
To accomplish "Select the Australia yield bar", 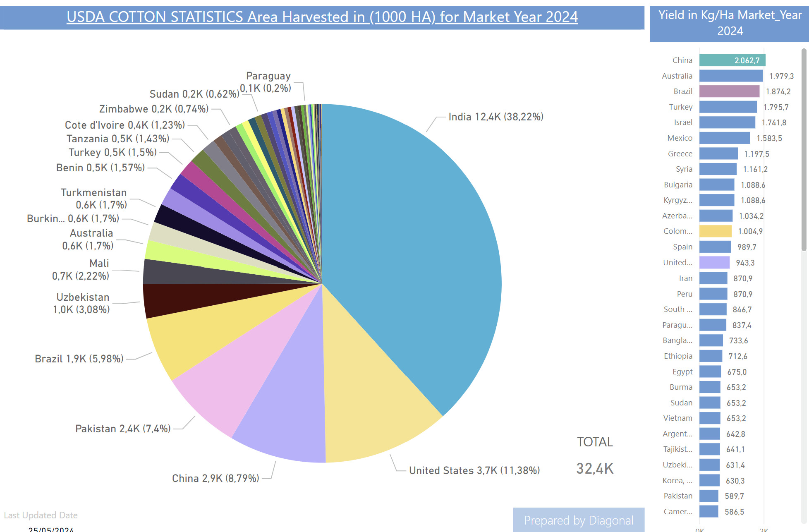I will pos(730,76).
